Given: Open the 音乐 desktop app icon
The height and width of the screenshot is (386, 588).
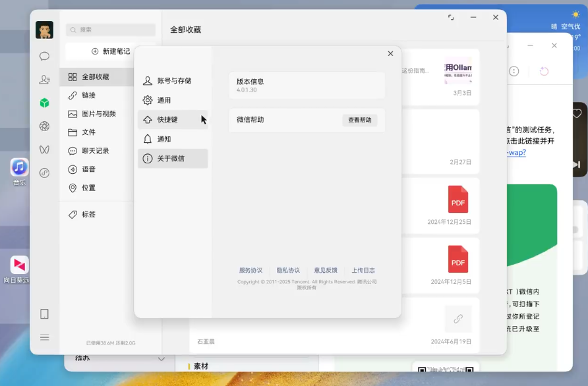Looking at the screenshot, I should point(19,167).
